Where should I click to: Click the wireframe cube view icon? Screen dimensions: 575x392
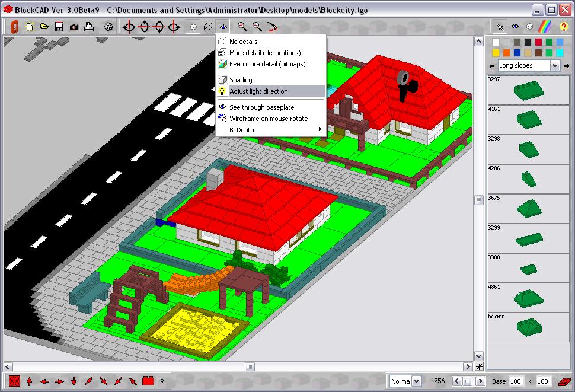point(208,27)
